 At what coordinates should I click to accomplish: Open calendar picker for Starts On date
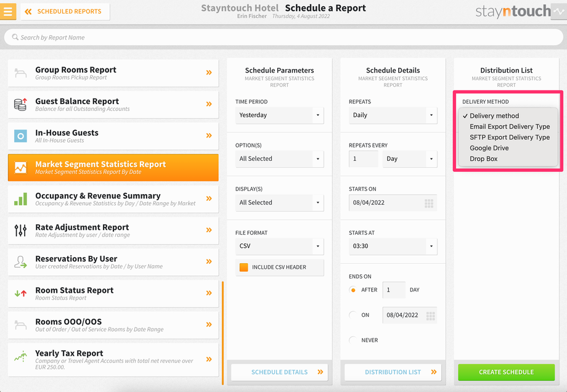click(x=429, y=203)
